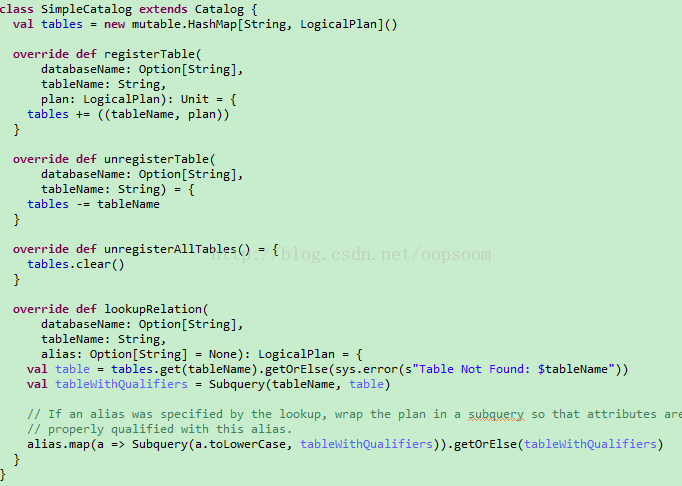Click the tables.clear() call
682x486 pixels.
[x=76, y=265]
